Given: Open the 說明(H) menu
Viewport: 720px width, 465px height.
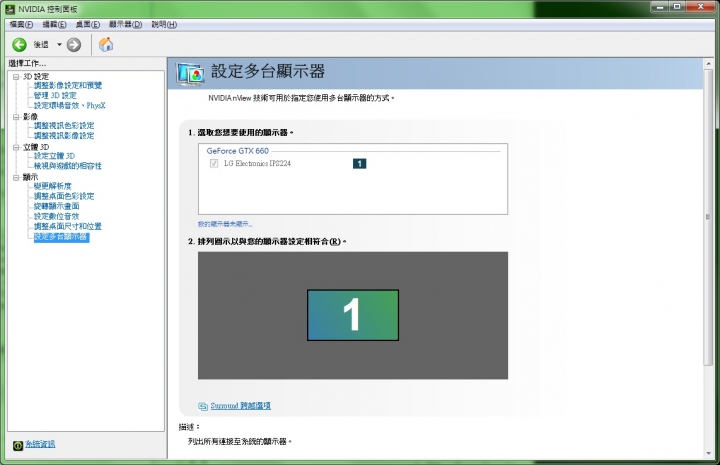Looking at the screenshot, I should point(164,24).
